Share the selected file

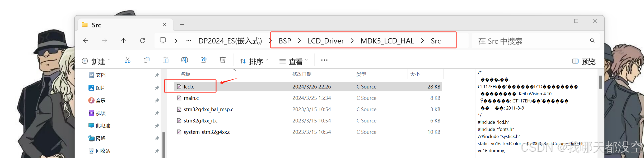coord(204,60)
